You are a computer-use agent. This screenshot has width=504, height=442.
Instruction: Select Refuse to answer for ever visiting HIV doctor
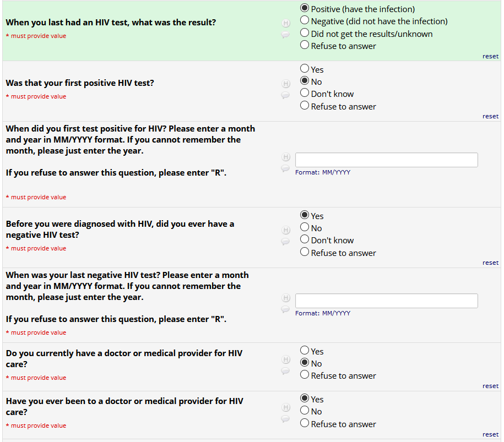305,424
